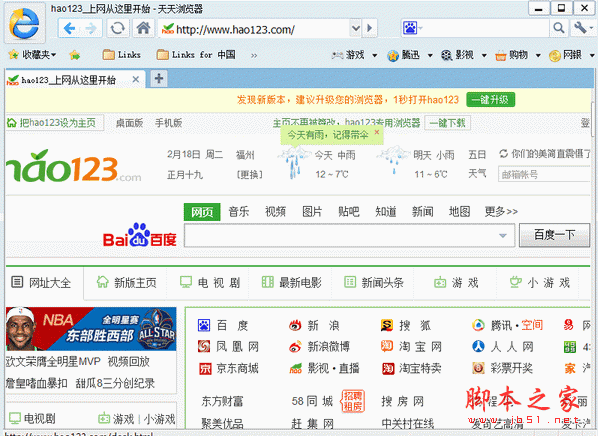
Task: Click the 更换 city link
Action: [x=249, y=175]
